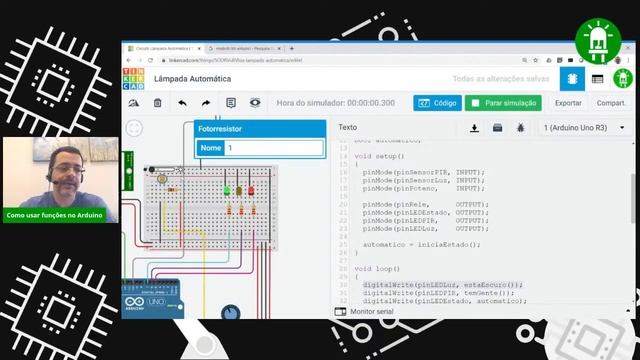Click the Arduino Uno board
The width and height of the screenshot is (640, 360).
click(x=152, y=299)
